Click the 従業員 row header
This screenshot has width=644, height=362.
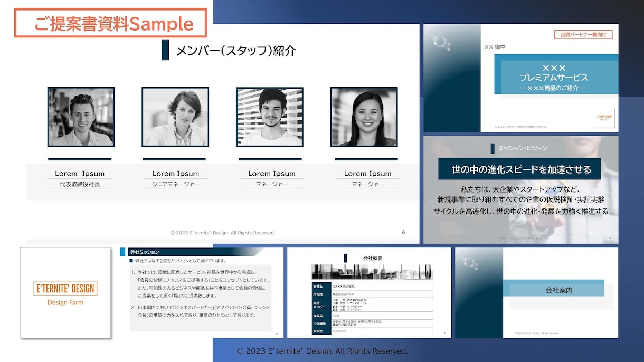pyautogui.click(x=321, y=316)
